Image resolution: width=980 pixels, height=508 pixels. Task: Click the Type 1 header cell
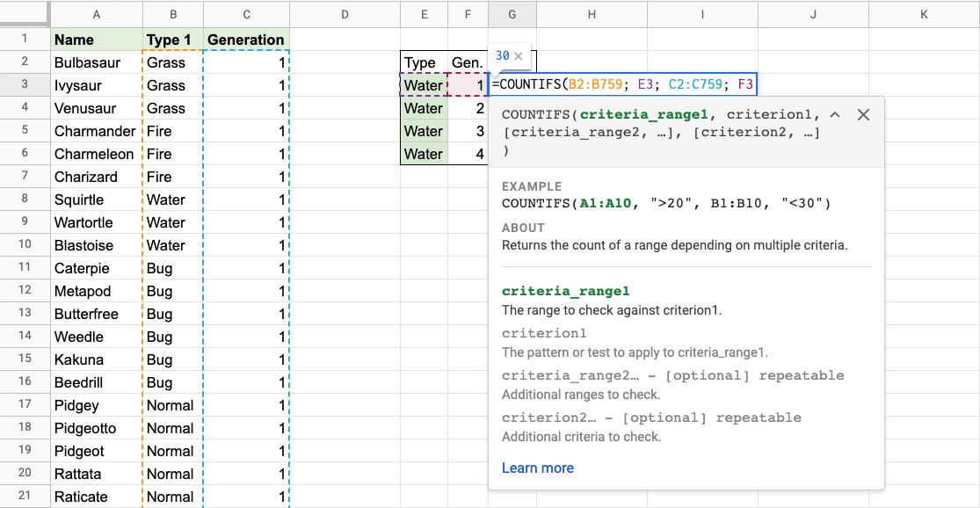172,40
